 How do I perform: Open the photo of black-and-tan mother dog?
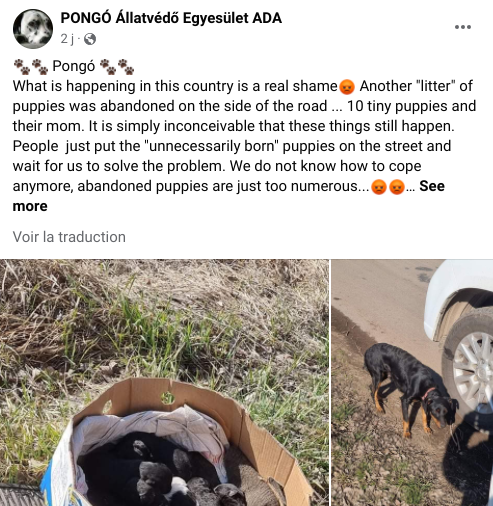click(x=412, y=383)
